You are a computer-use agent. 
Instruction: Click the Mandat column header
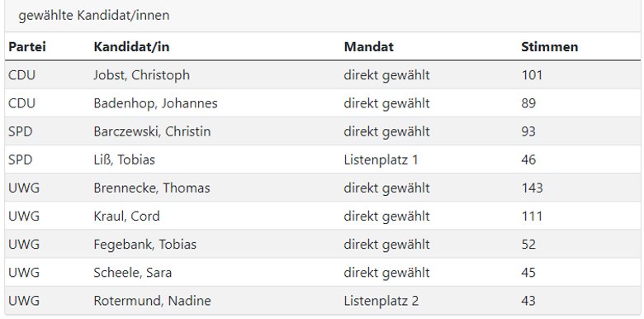pos(369,47)
